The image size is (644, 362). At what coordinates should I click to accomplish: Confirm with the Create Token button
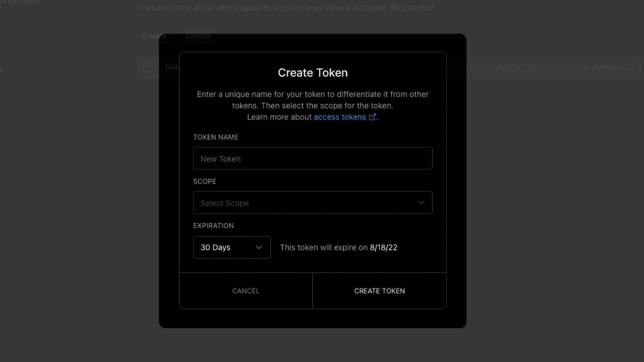(x=379, y=291)
